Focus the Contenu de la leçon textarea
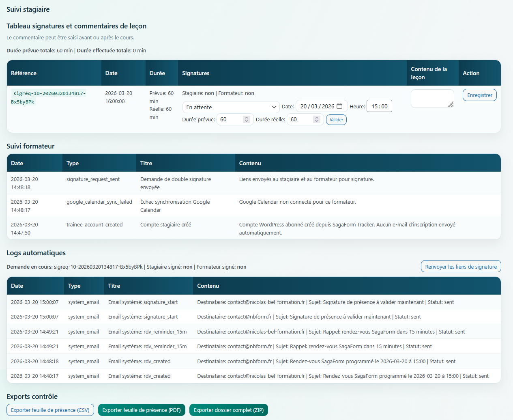 point(431,98)
